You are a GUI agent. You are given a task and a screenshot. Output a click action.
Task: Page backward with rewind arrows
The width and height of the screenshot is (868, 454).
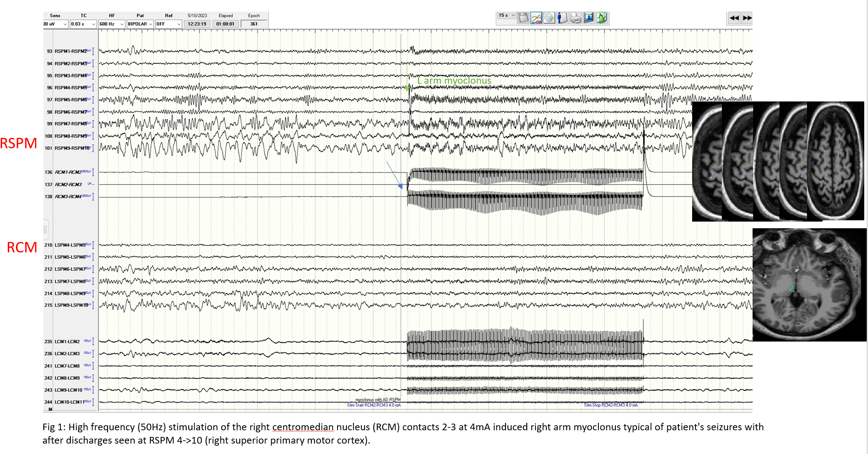[734, 18]
